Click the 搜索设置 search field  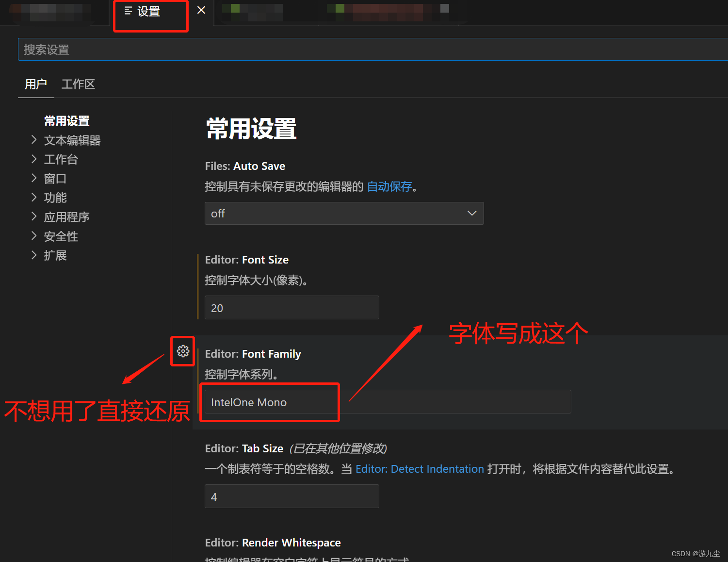pos(194,49)
